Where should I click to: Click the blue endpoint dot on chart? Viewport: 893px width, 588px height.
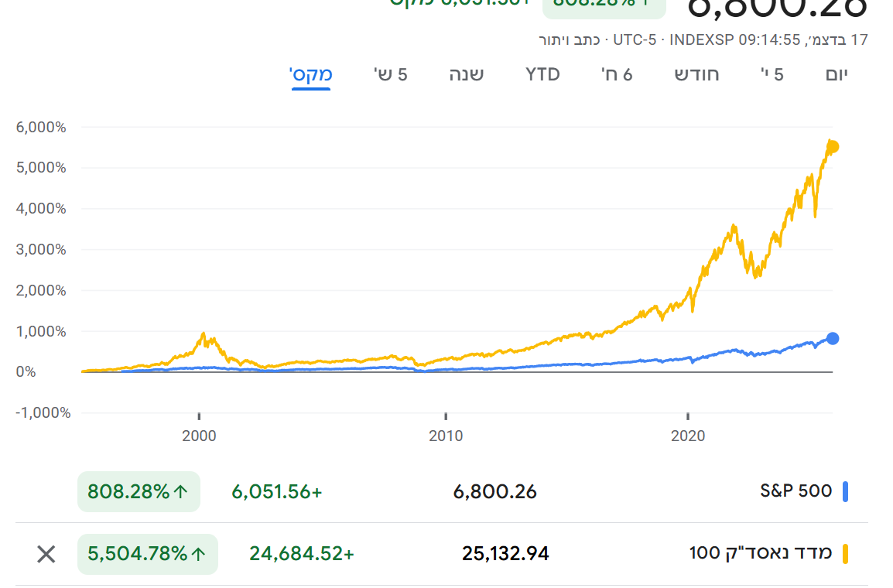coord(833,338)
